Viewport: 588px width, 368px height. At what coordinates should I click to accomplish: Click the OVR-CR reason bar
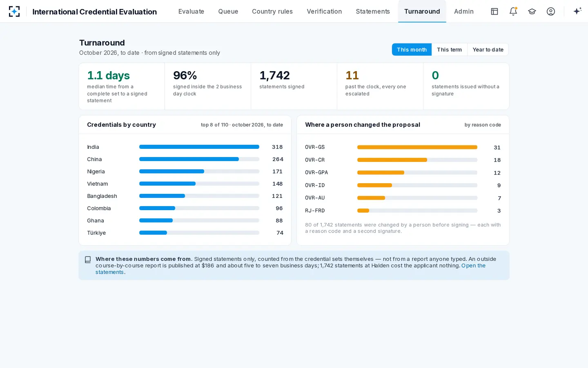click(417, 160)
